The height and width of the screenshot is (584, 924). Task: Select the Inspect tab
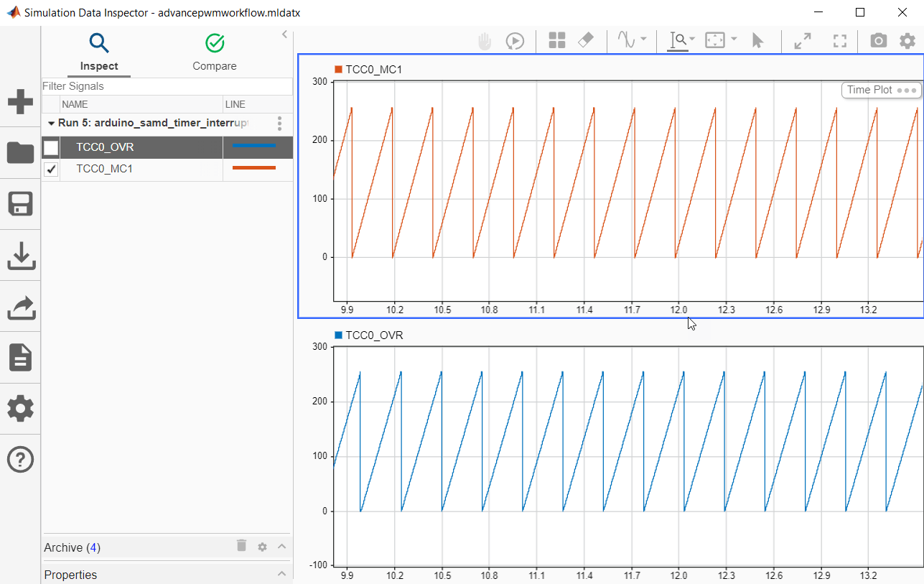tap(99, 52)
